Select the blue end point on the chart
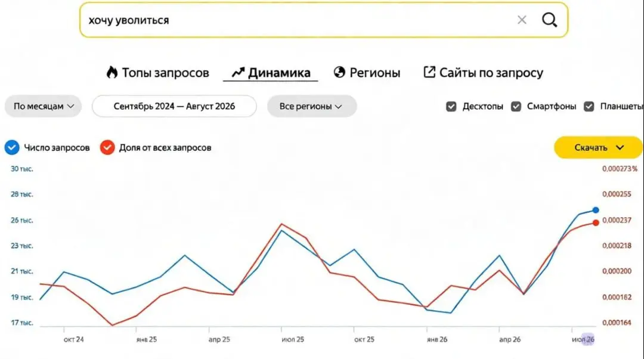The width and height of the screenshot is (644, 359). coord(596,210)
